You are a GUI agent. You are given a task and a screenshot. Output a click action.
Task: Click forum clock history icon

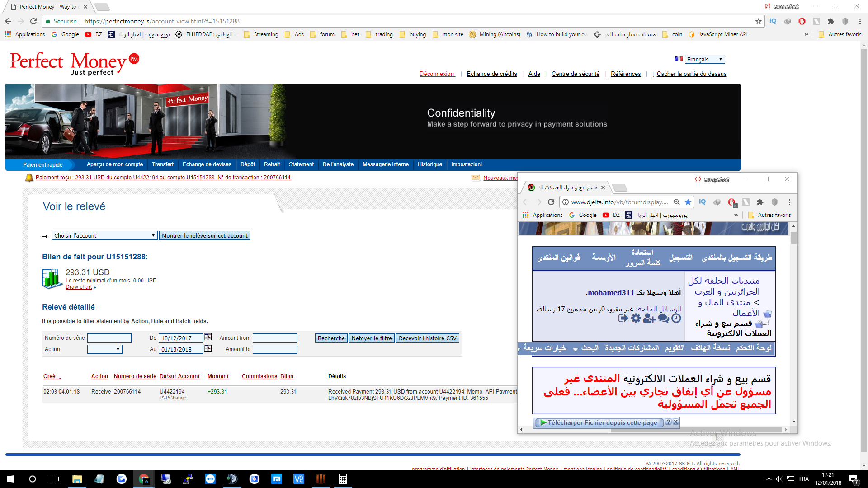click(x=676, y=318)
